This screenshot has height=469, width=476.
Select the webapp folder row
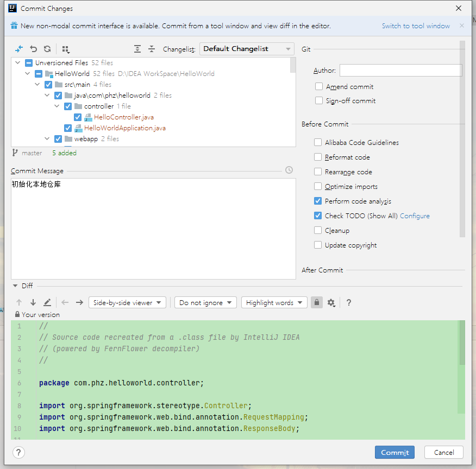click(x=153, y=139)
